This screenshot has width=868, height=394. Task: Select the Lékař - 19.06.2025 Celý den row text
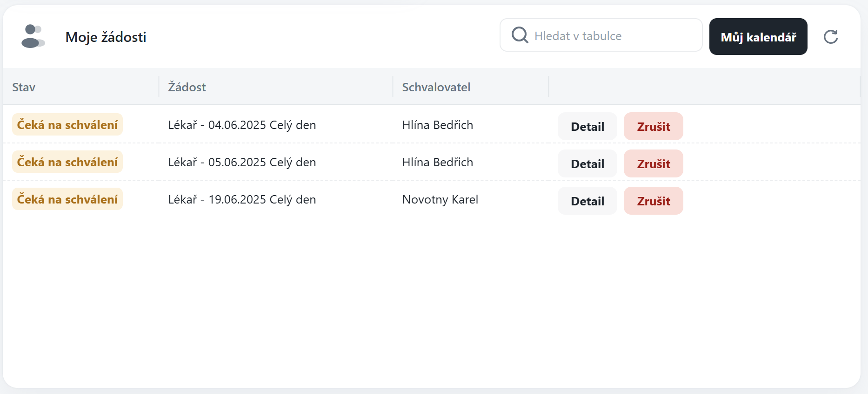(242, 200)
